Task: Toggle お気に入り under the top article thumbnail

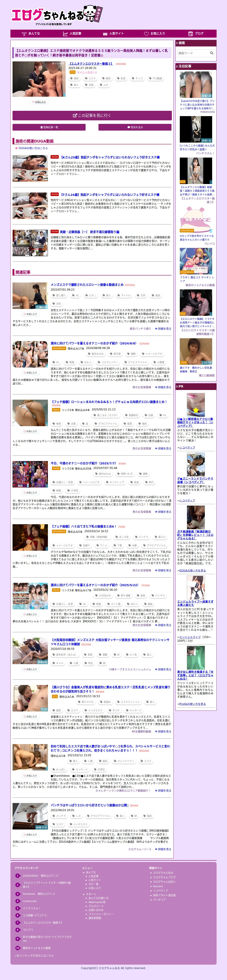Action: pos(39,102)
